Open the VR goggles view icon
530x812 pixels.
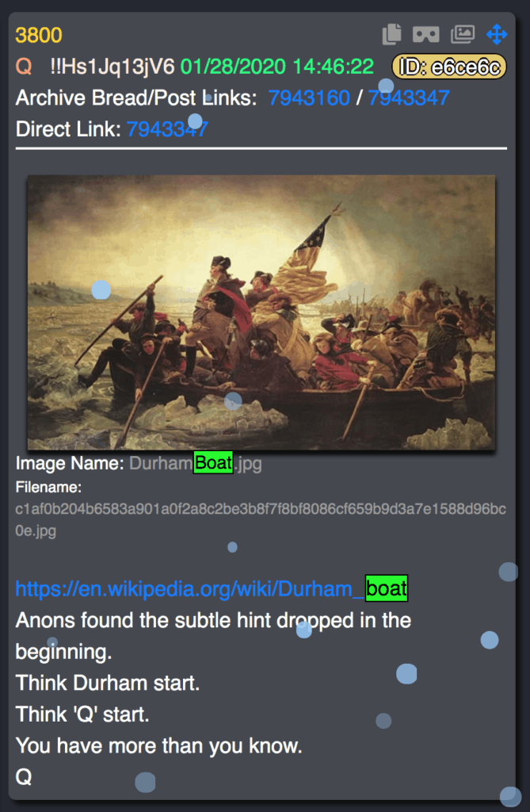point(426,35)
